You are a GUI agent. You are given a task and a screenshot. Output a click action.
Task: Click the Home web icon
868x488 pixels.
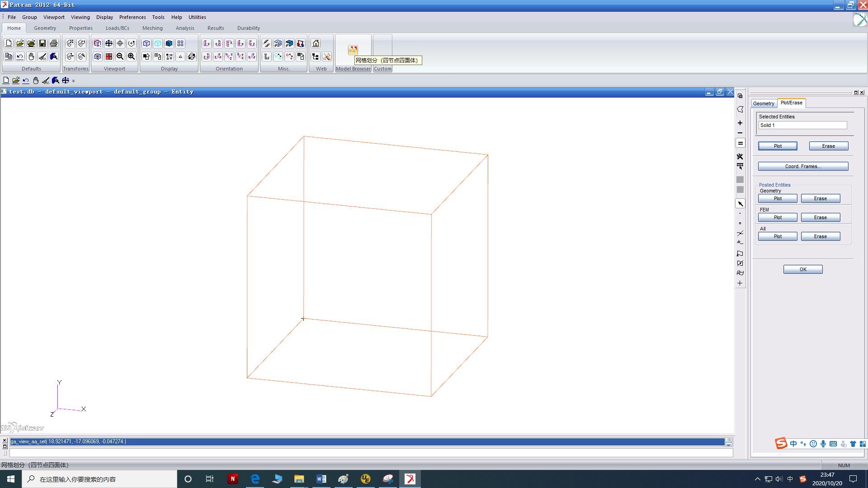(x=316, y=43)
